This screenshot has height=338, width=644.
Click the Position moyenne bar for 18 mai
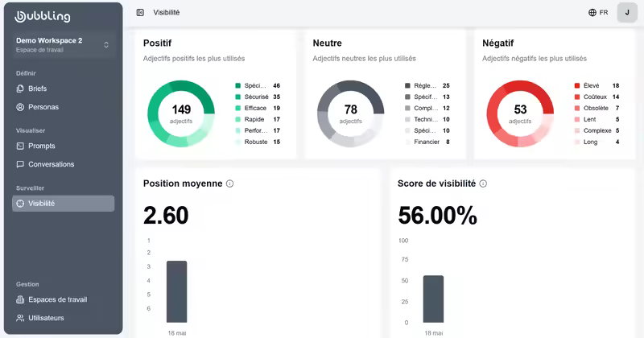point(176,291)
